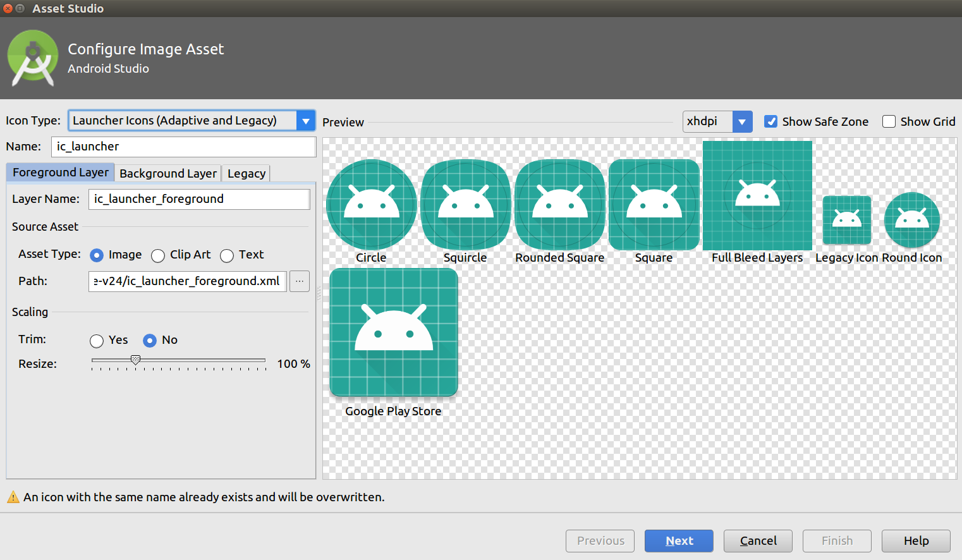This screenshot has width=962, height=560.
Task: Select the Circle icon preview
Action: [372, 204]
